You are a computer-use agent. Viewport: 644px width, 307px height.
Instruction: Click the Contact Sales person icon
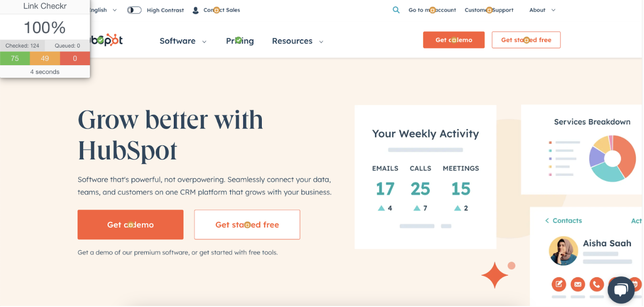[196, 10]
